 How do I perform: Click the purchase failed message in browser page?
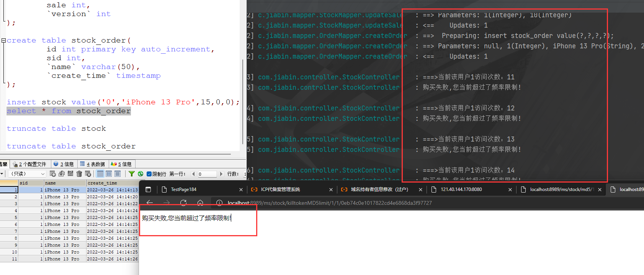pyautogui.click(x=186, y=218)
